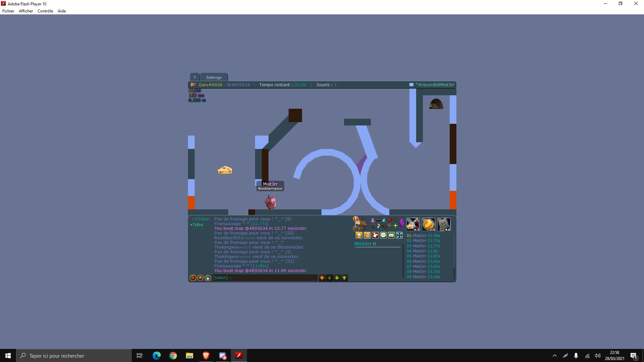Click the orange striped ball item

[x=429, y=224]
